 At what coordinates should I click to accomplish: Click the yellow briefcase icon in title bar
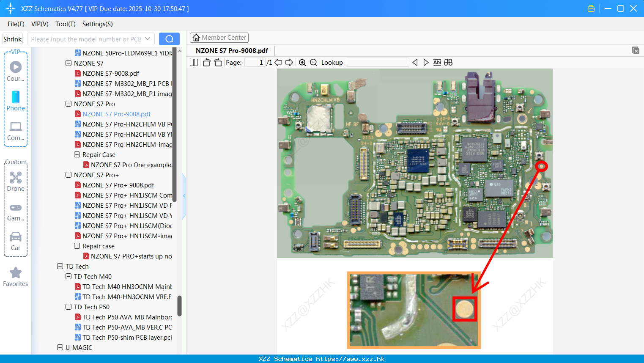[x=591, y=8]
